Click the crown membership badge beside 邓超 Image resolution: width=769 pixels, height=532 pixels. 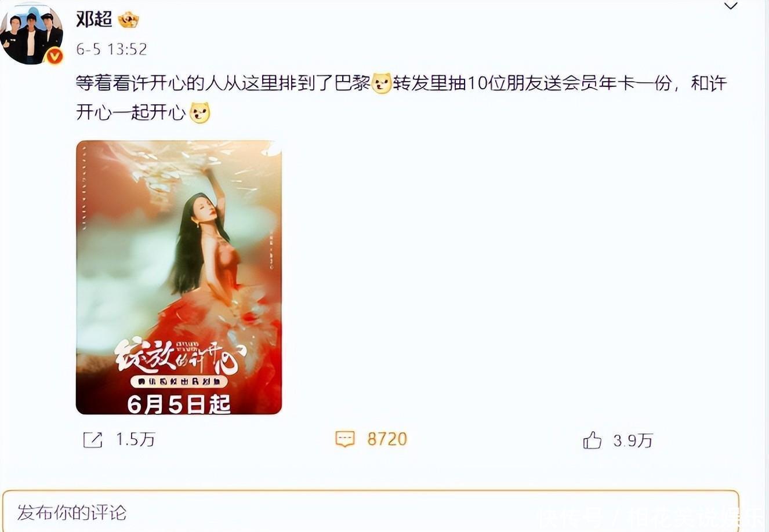point(129,20)
